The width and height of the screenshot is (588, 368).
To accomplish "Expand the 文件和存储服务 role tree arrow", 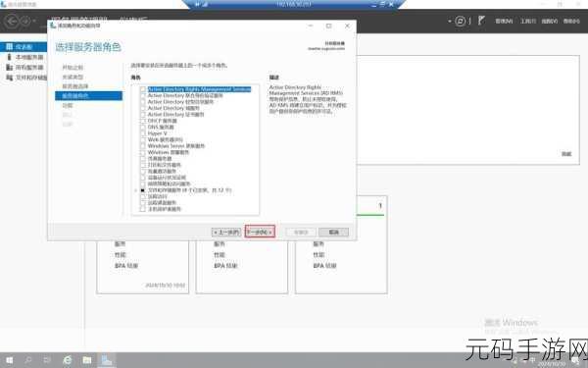I will [x=136, y=190].
